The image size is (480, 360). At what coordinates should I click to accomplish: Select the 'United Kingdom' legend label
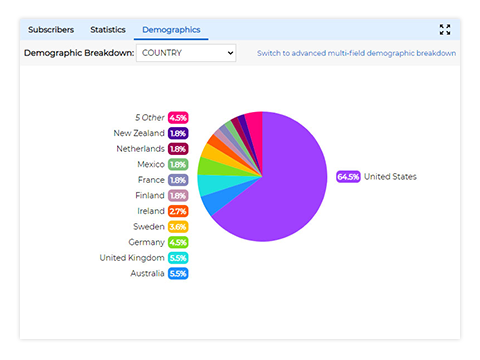[x=132, y=258]
